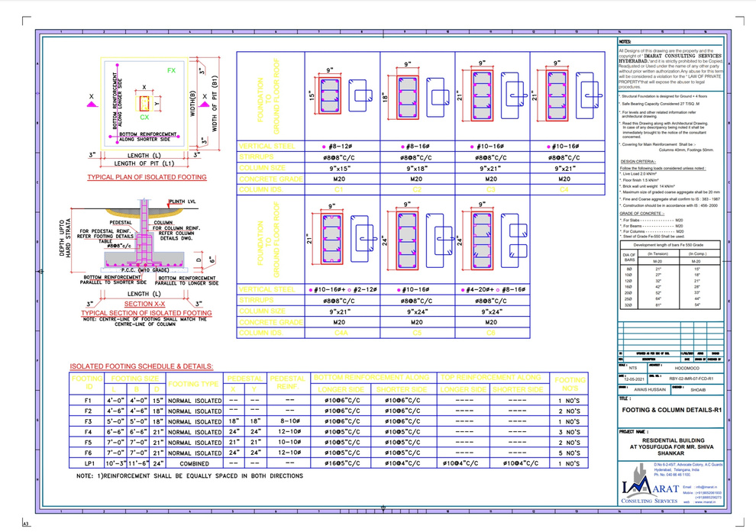Click the website 'www.imarat.in'
756x532 pixels.
tap(706, 502)
